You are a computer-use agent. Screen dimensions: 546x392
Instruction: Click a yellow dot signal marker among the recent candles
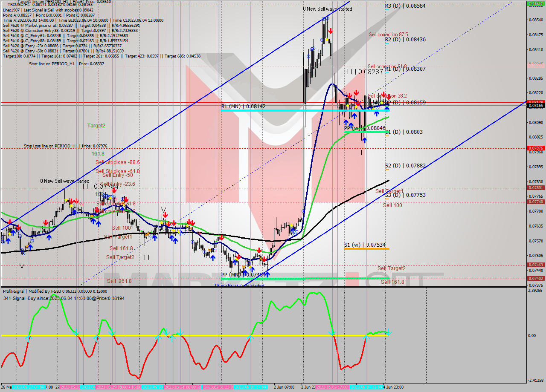(382, 102)
